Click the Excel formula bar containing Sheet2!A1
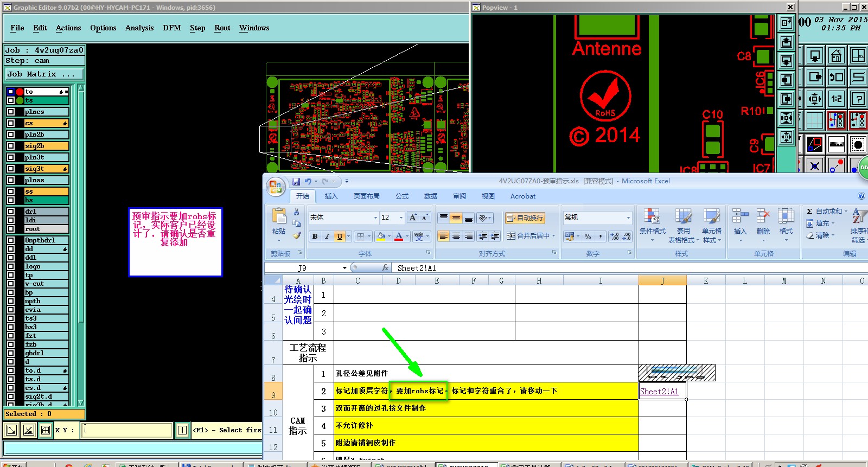The width and height of the screenshot is (868, 467). 629,268
